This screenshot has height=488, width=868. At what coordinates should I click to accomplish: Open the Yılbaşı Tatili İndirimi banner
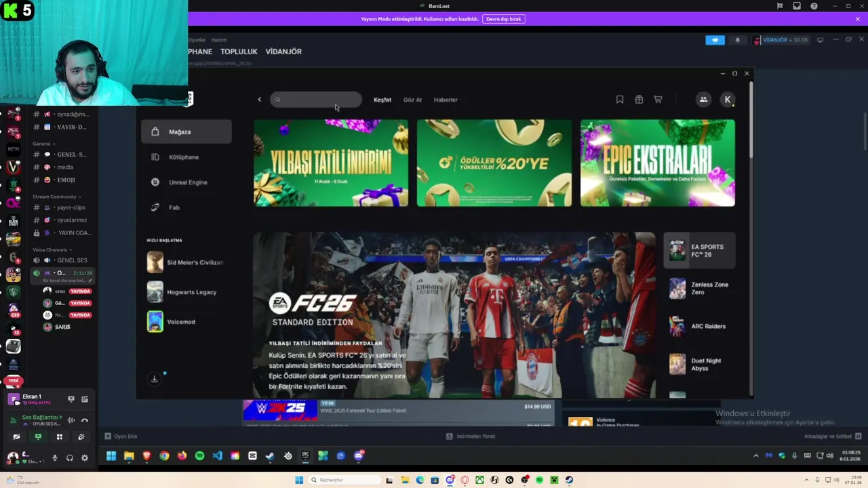331,163
